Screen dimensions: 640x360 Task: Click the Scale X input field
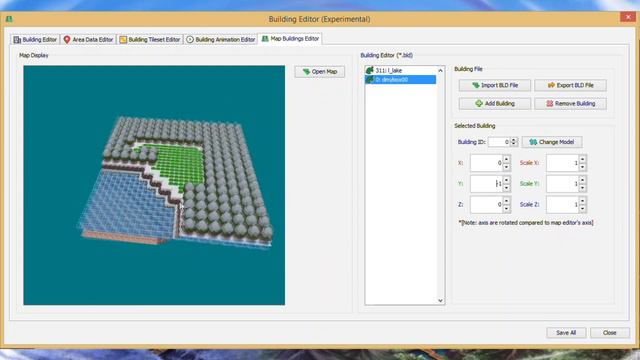562,163
